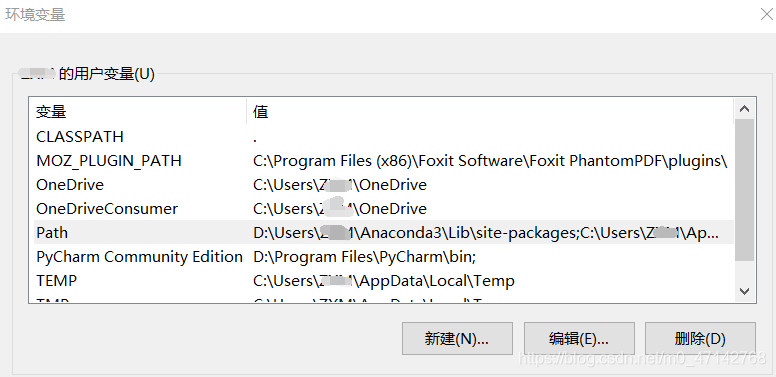Click the vertical scrollbar thumb
The image size is (776, 377).
744,190
